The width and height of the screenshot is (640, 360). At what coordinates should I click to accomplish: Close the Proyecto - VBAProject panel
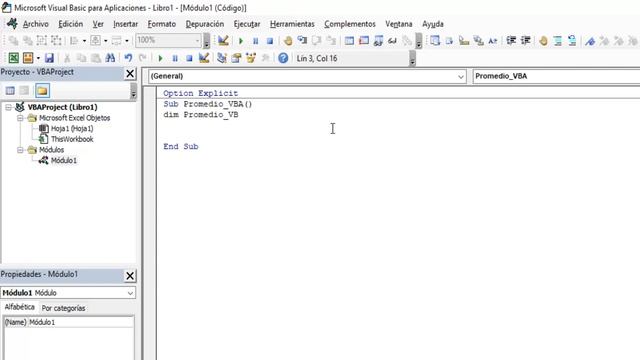[130, 73]
